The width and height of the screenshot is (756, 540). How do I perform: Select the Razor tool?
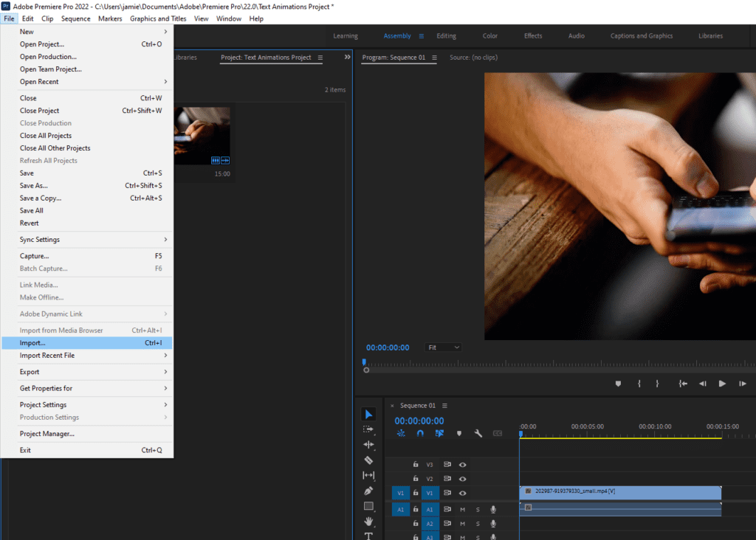[368, 460]
